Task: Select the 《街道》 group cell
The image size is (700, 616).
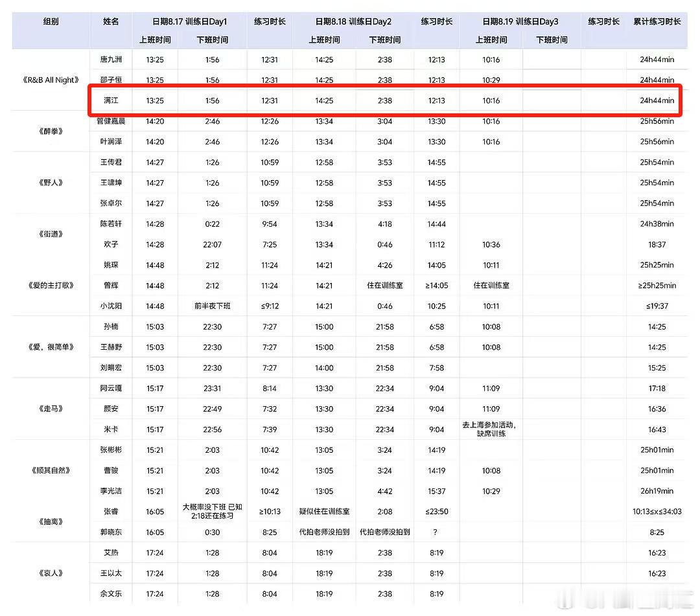Action: click(51, 234)
